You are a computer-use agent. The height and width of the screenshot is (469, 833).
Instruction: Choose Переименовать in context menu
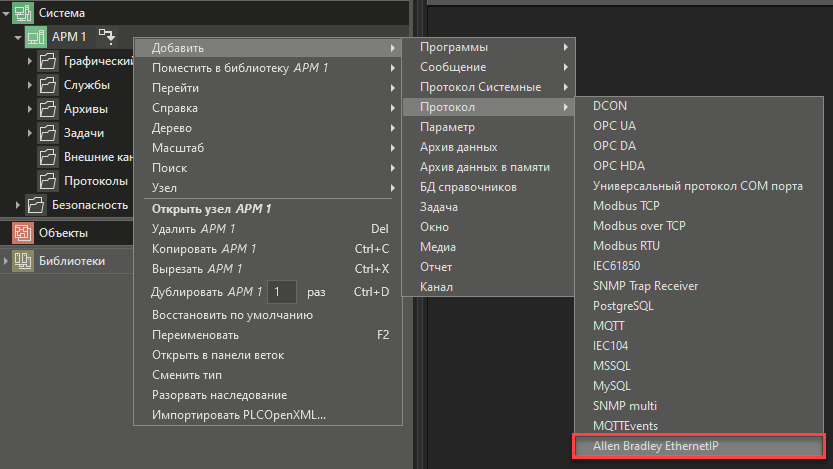pos(195,335)
